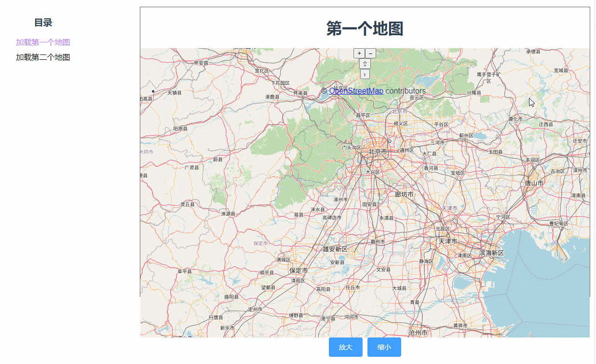
Task: Click the 昌平区 label on the map
Action: [x=363, y=115]
